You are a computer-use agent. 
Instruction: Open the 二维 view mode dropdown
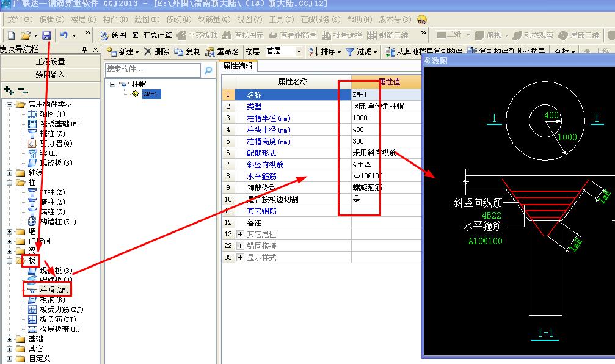(x=468, y=35)
